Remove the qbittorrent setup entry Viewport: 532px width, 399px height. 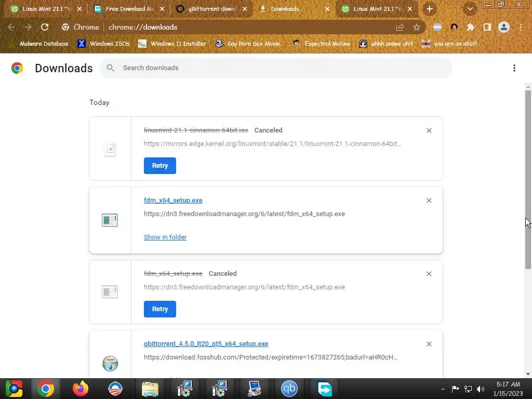[429, 344]
